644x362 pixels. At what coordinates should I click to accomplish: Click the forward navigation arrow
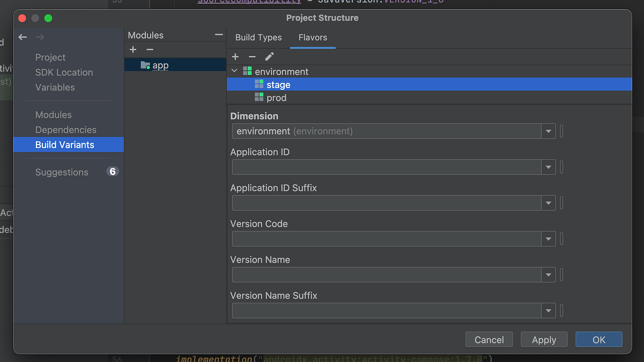pyautogui.click(x=40, y=37)
